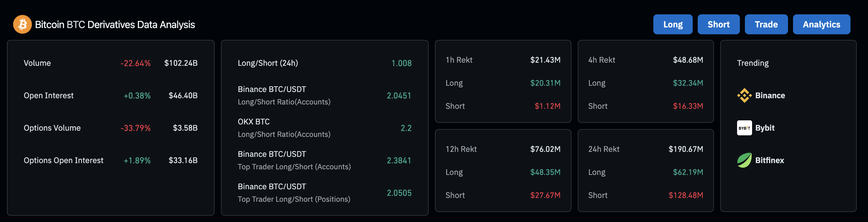Open the Binance trending exchange link
Screen dimensions: 868x222
tap(770, 95)
